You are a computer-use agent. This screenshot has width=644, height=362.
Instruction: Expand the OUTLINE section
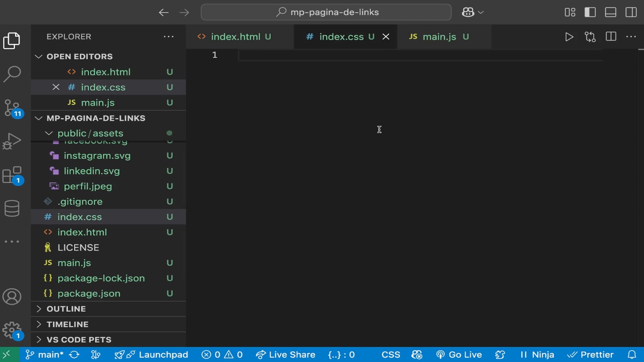click(66, 309)
